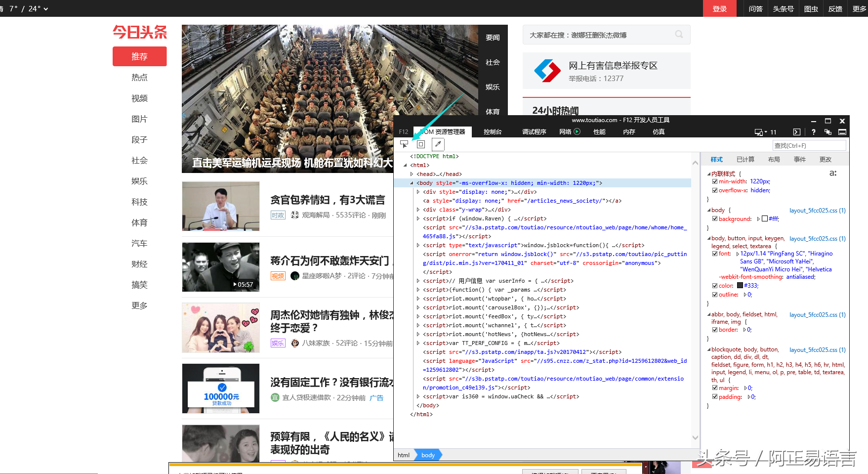Toggle the color #333 property checkbox

click(715, 286)
